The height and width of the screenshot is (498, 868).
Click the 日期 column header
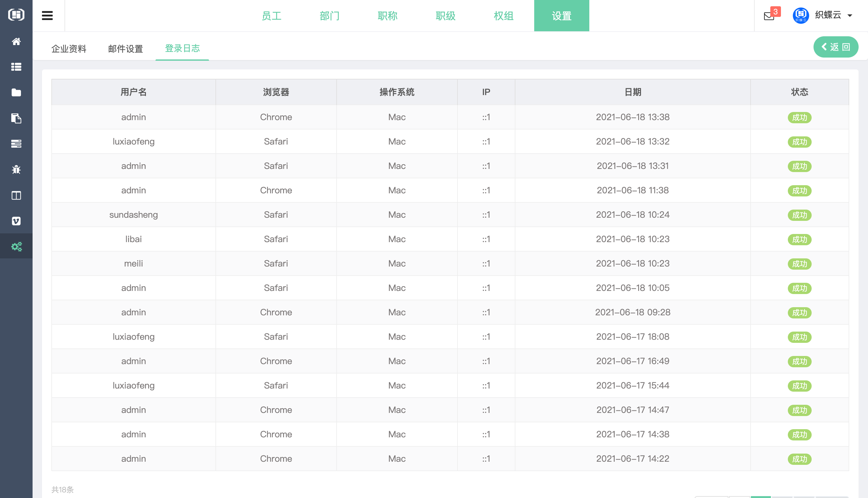pyautogui.click(x=633, y=92)
